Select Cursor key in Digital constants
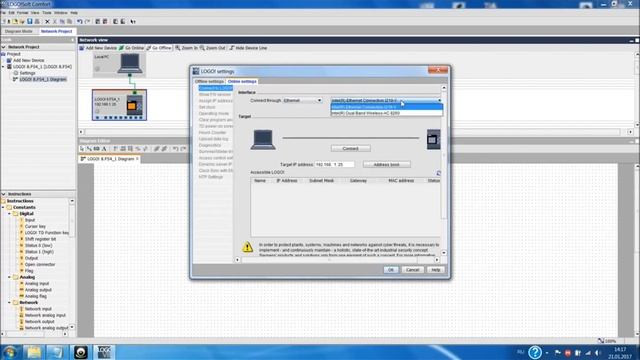640x360 pixels. tap(35, 226)
